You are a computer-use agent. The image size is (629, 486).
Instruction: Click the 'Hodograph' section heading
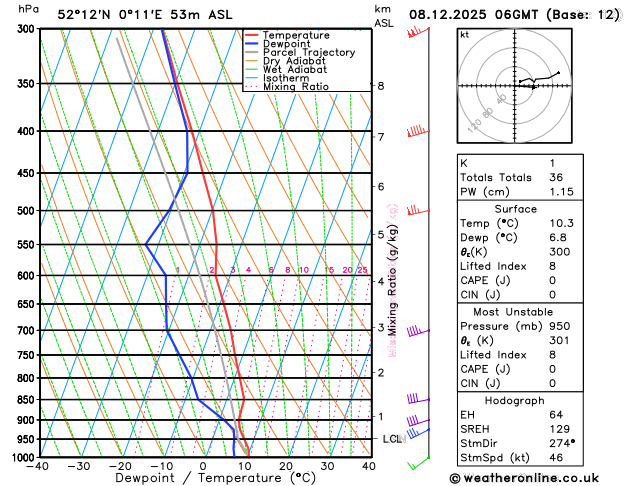click(514, 401)
